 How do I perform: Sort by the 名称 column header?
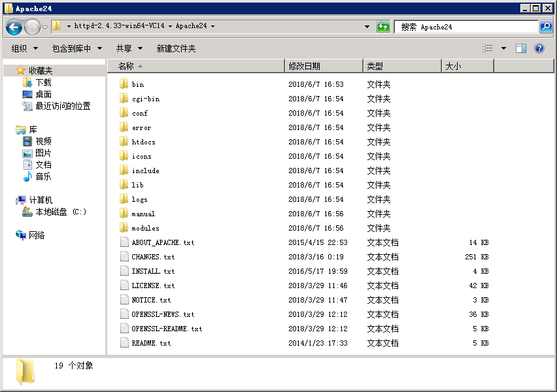[196, 66]
